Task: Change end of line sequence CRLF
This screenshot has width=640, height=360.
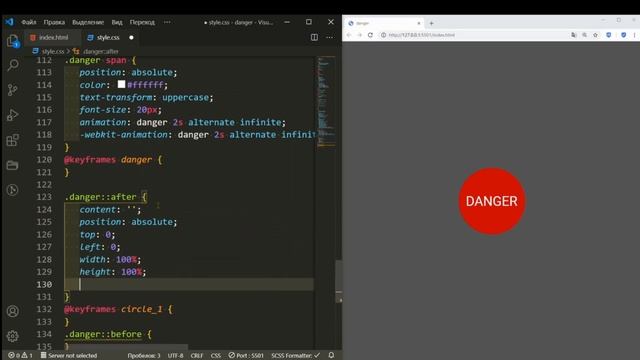Action: click(x=197, y=356)
